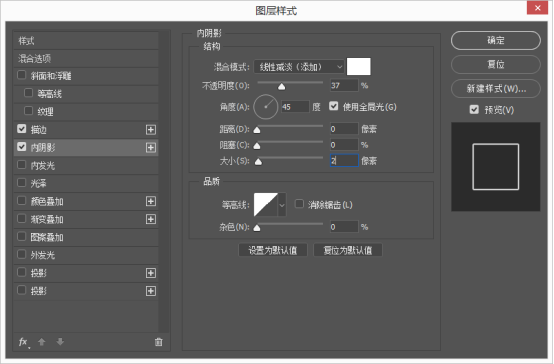The image size is (554, 364).
Task: Click the 大小 slider handle
Action: tap(259, 162)
